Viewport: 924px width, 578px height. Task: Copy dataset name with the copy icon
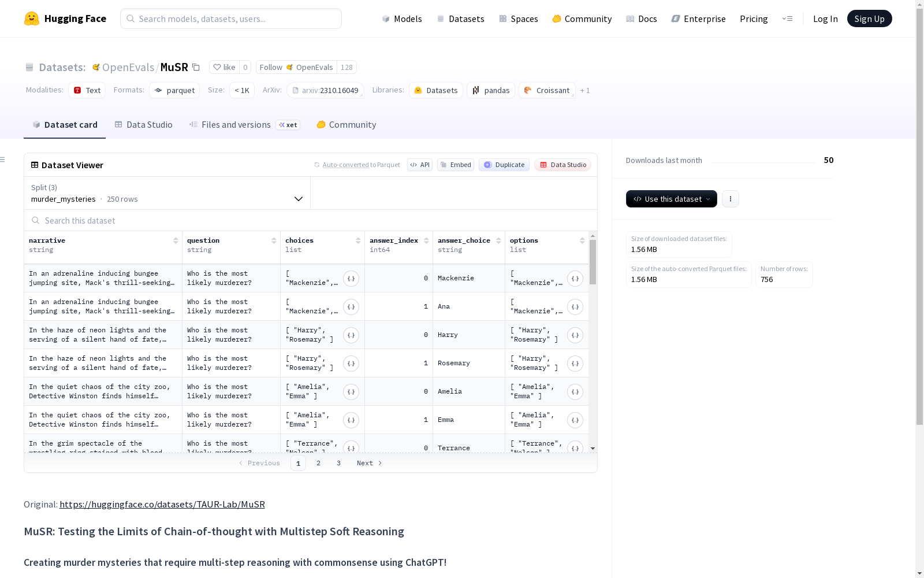(196, 67)
